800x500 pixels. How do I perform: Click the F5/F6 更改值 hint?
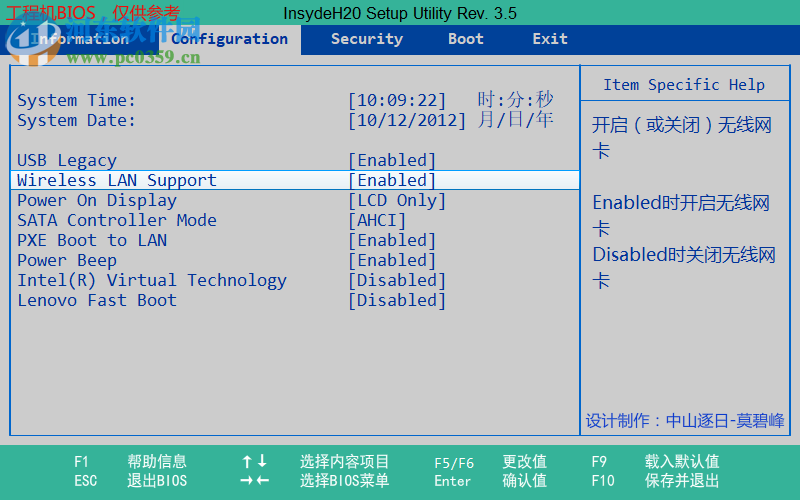(490, 462)
